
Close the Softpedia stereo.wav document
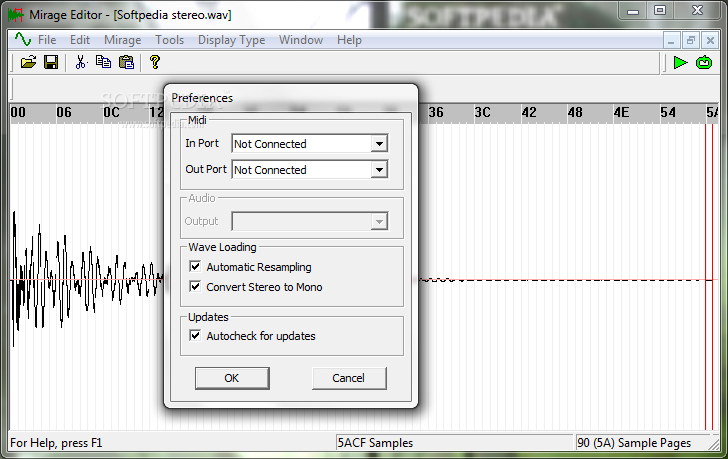click(x=710, y=41)
